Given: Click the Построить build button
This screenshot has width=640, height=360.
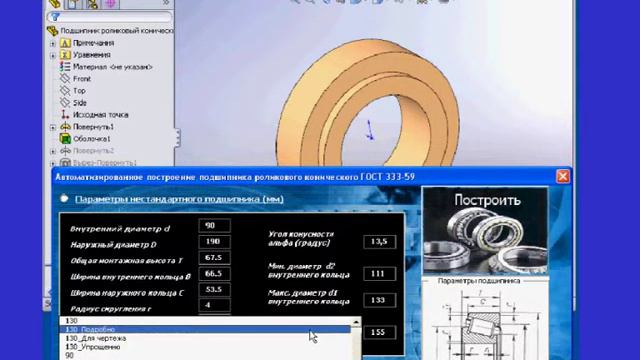Looking at the screenshot, I should [485, 231].
